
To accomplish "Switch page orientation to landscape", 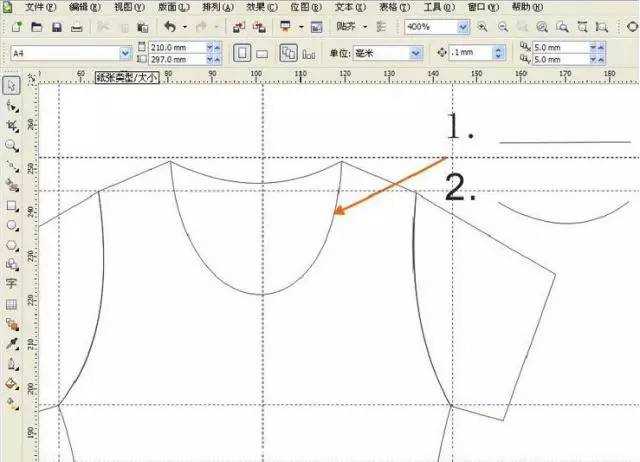I will pyautogui.click(x=261, y=52).
